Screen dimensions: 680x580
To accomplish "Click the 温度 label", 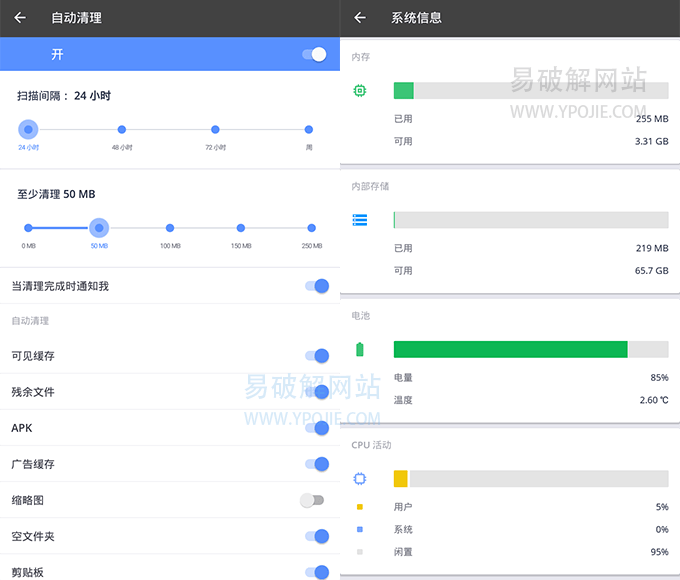I will (403, 400).
